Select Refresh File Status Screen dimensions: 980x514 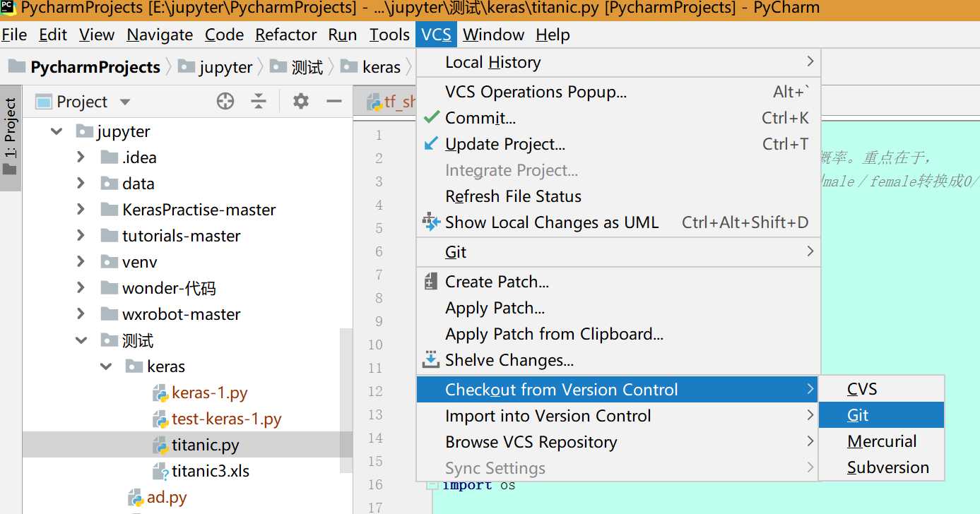[x=618, y=196]
